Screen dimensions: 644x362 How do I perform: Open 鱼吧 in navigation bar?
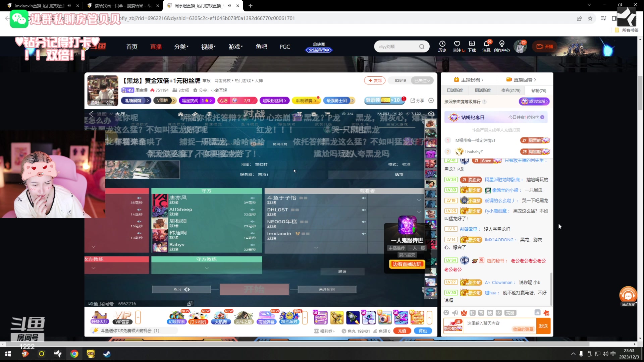[x=261, y=47]
